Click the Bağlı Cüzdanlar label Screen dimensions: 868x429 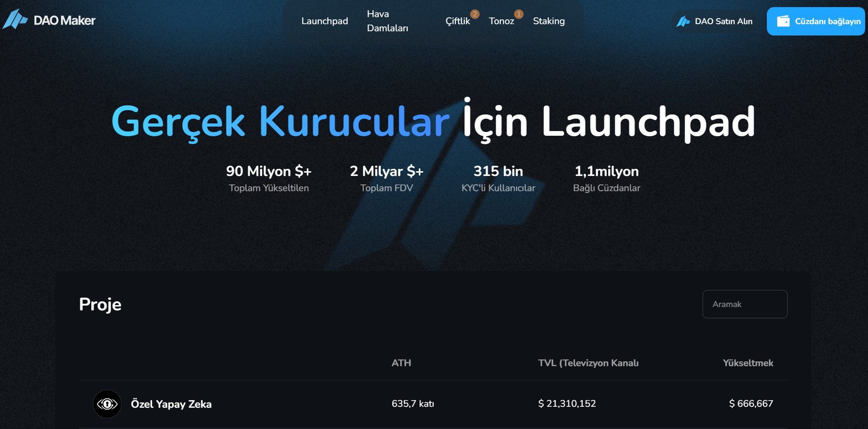607,188
